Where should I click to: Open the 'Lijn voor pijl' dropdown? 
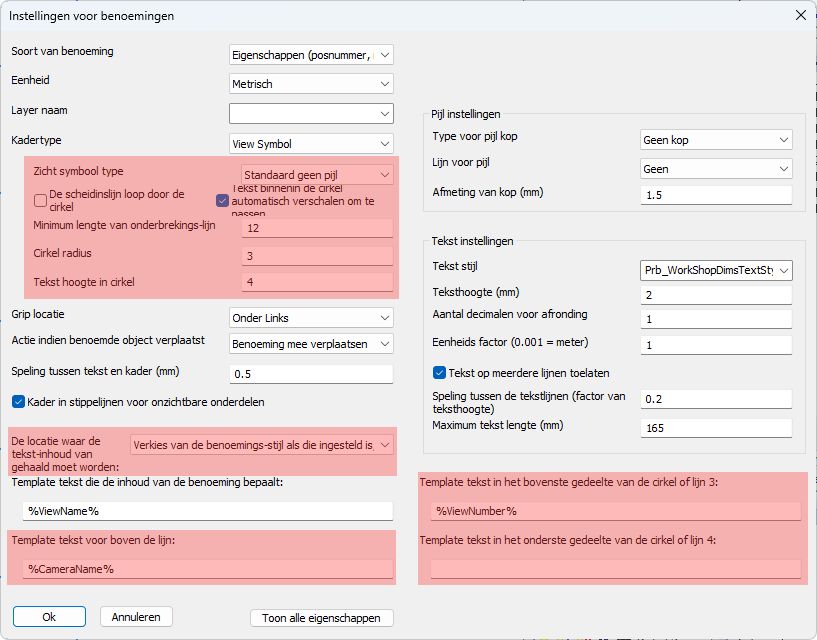(x=716, y=170)
